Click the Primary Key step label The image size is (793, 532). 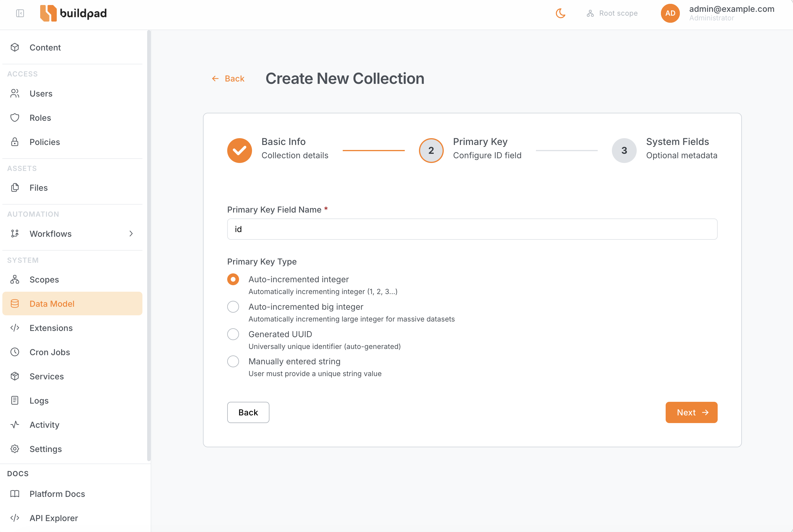tap(480, 141)
